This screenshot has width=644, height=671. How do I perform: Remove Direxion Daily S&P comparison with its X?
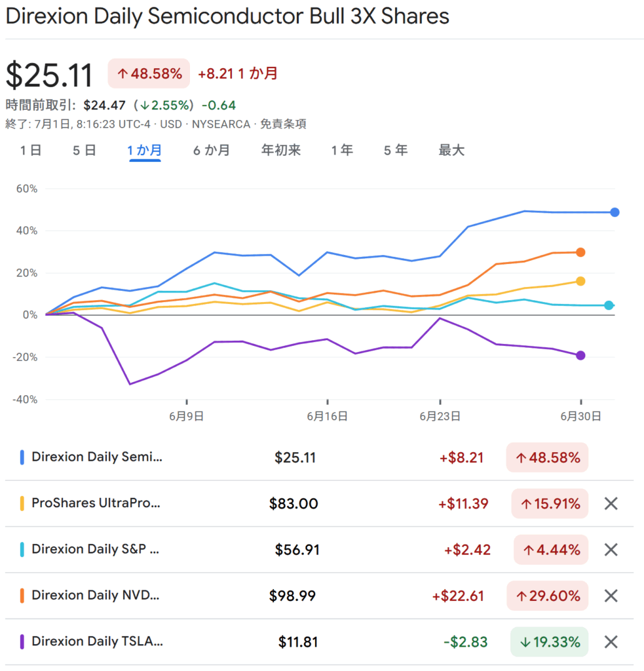611,550
